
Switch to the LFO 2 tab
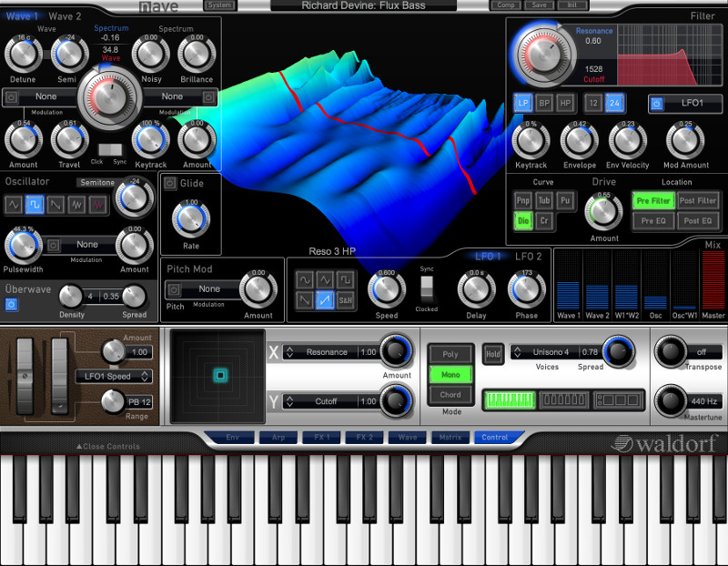click(529, 257)
